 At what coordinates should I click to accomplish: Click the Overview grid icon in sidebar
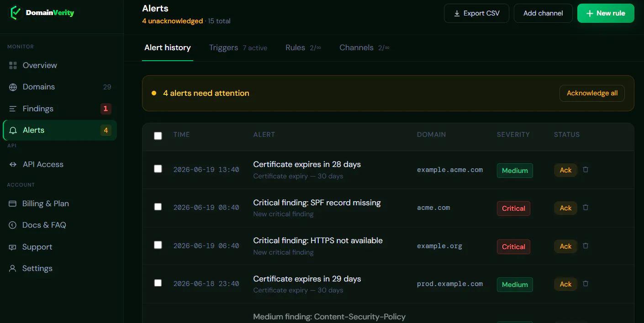click(x=13, y=65)
